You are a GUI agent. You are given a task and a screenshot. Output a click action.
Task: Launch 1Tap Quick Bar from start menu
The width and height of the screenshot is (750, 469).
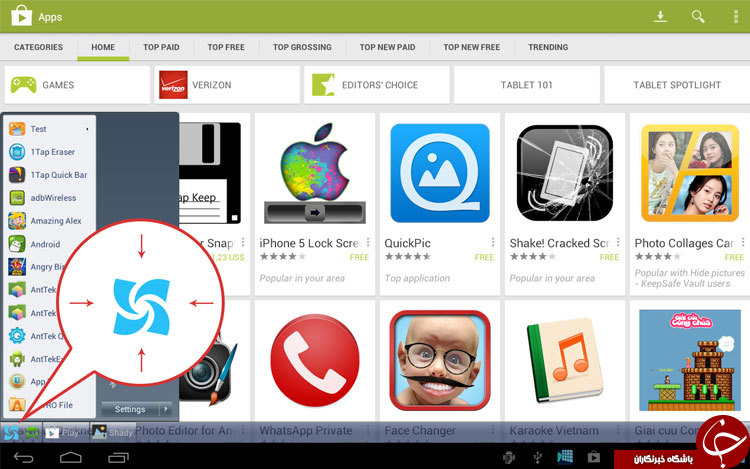click(49, 175)
